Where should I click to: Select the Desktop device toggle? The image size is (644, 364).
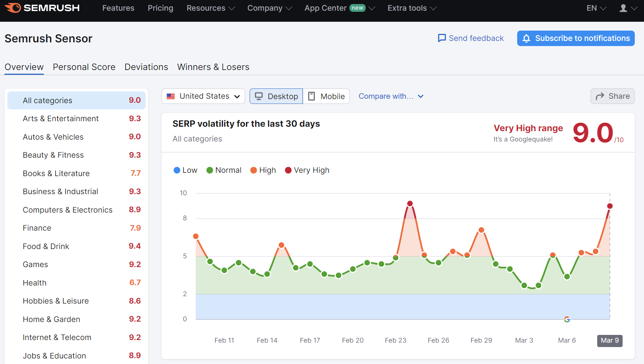tap(276, 97)
